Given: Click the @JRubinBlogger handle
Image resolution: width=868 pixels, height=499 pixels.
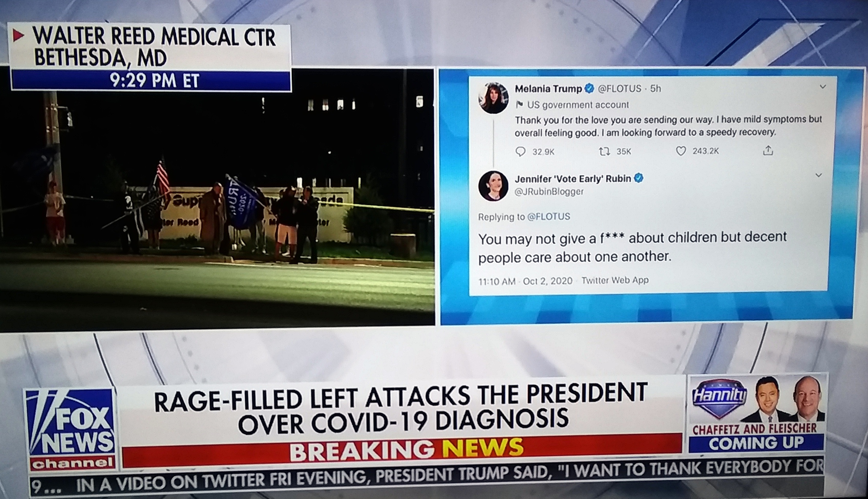Looking at the screenshot, I should 549,192.
